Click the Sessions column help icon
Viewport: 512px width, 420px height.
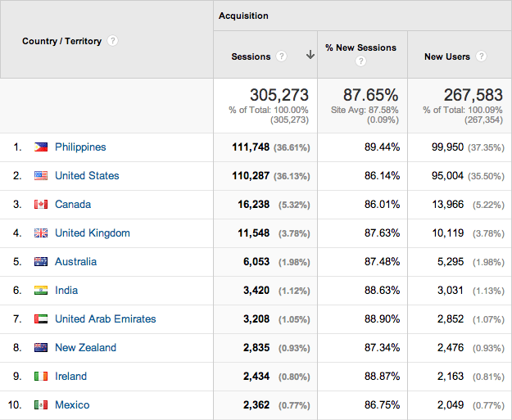click(282, 56)
